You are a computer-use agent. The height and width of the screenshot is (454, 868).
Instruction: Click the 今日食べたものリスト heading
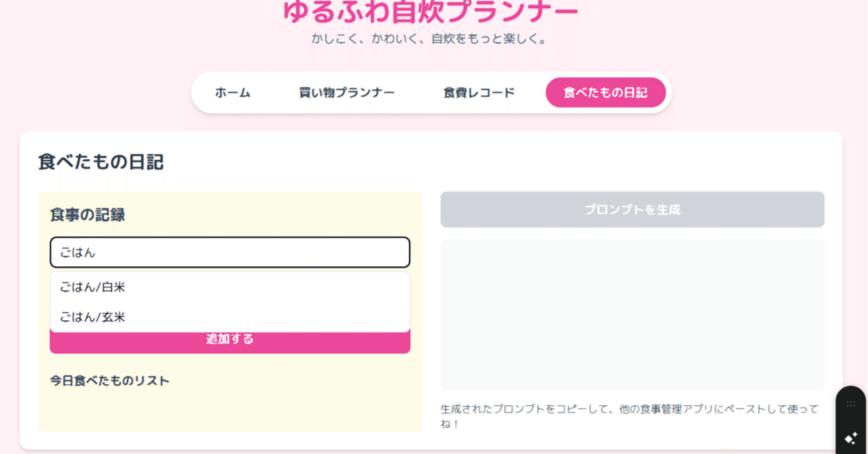tap(110, 381)
